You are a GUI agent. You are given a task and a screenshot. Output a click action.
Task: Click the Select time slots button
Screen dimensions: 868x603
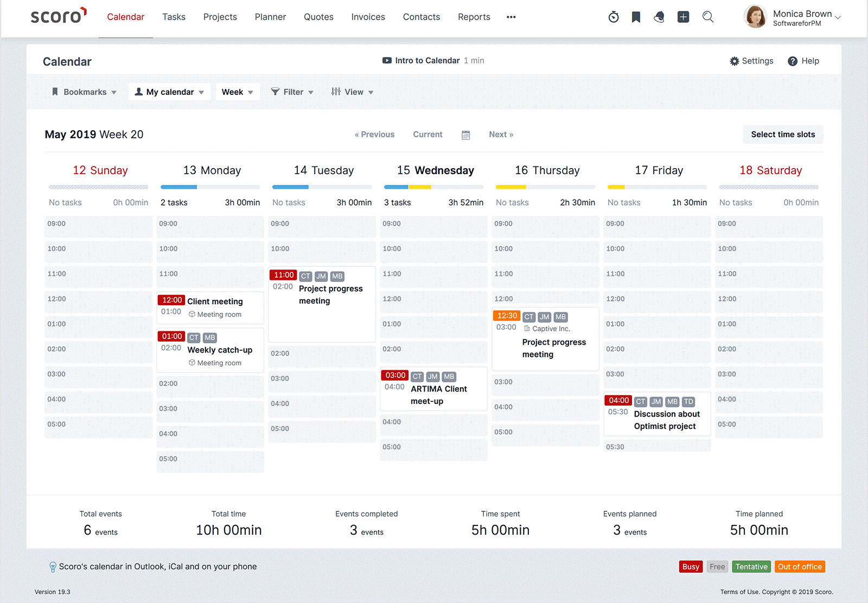pos(782,134)
